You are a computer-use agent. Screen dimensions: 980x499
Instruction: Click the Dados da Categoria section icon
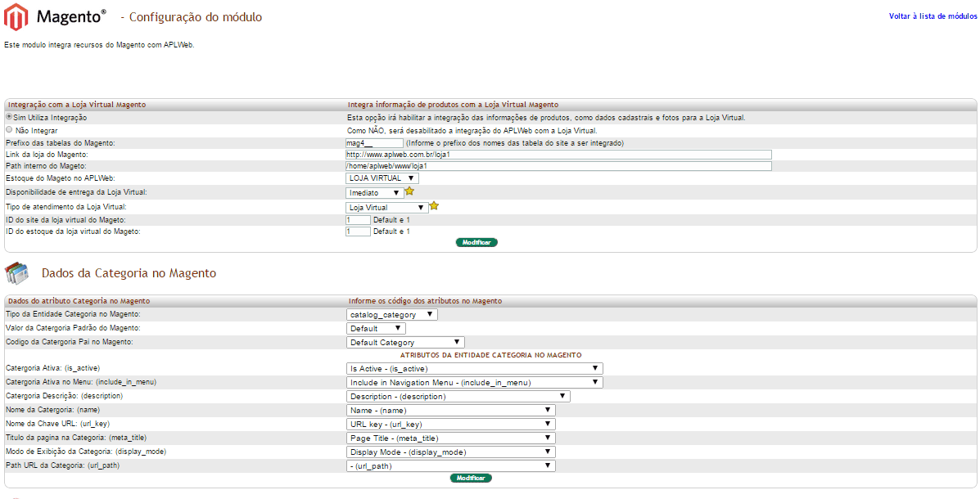click(16, 273)
